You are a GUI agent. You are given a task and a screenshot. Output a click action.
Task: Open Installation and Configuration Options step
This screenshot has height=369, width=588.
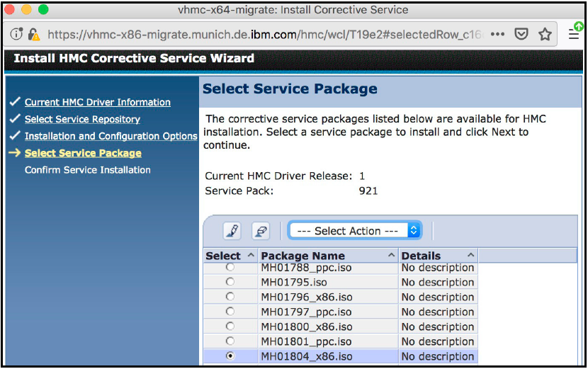111,136
